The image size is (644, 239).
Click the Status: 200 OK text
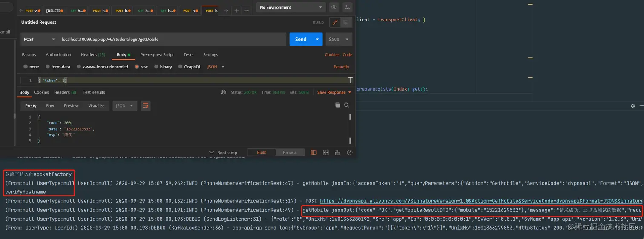click(x=243, y=92)
